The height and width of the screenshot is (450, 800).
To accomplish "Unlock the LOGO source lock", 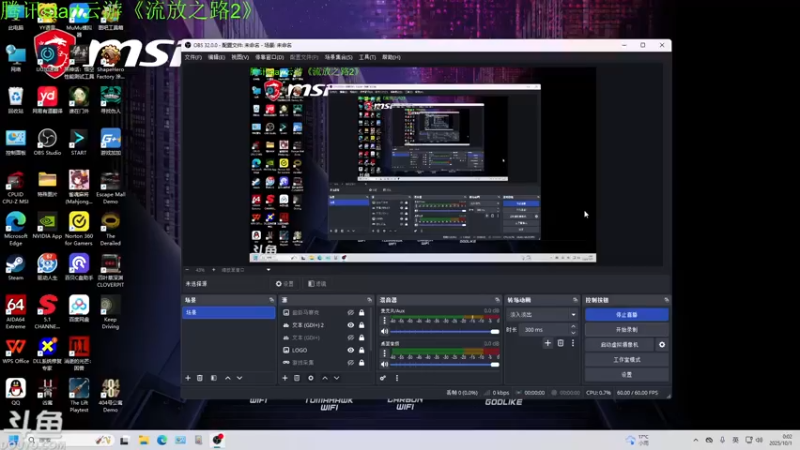I will pos(362,350).
